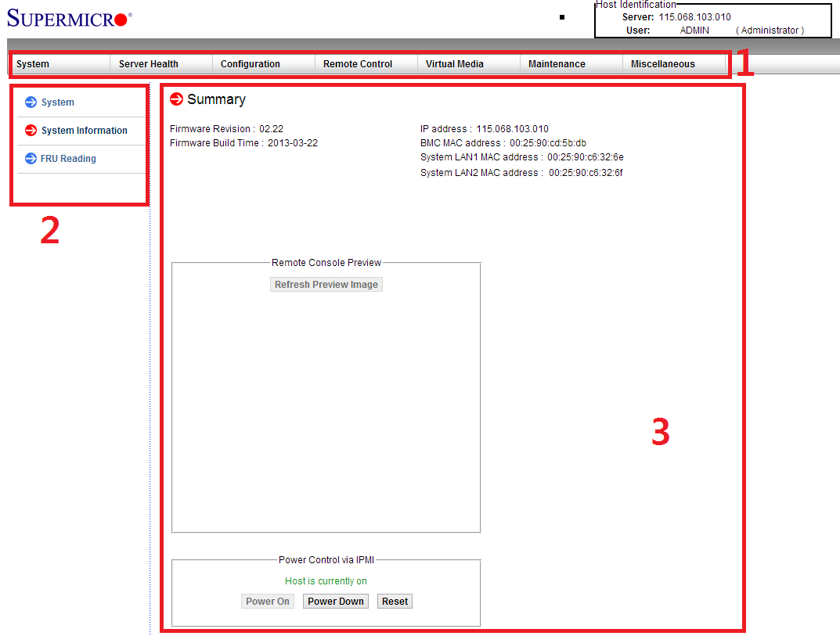Select System Information in the sidebar

point(85,131)
